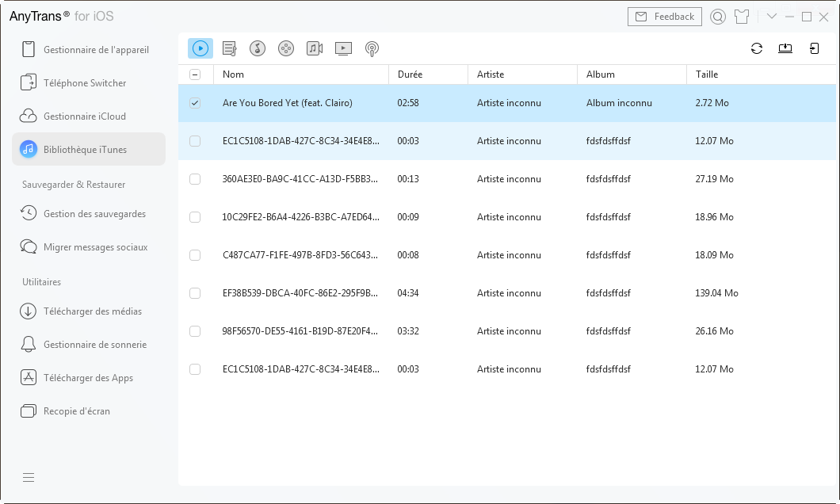This screenshot has height=504, width=840.
Task: Check the 10C29FE2 row checkbox
Action: [195, 217]
